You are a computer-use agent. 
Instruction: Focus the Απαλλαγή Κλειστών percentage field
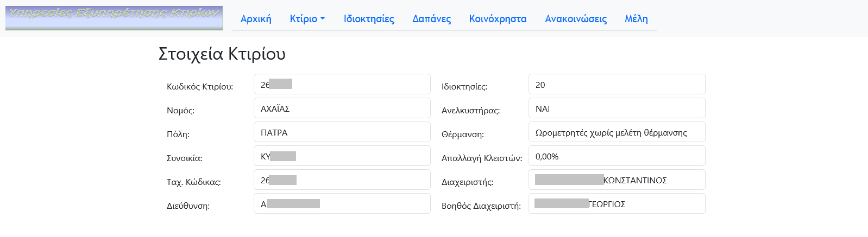[x=617, y=156]
